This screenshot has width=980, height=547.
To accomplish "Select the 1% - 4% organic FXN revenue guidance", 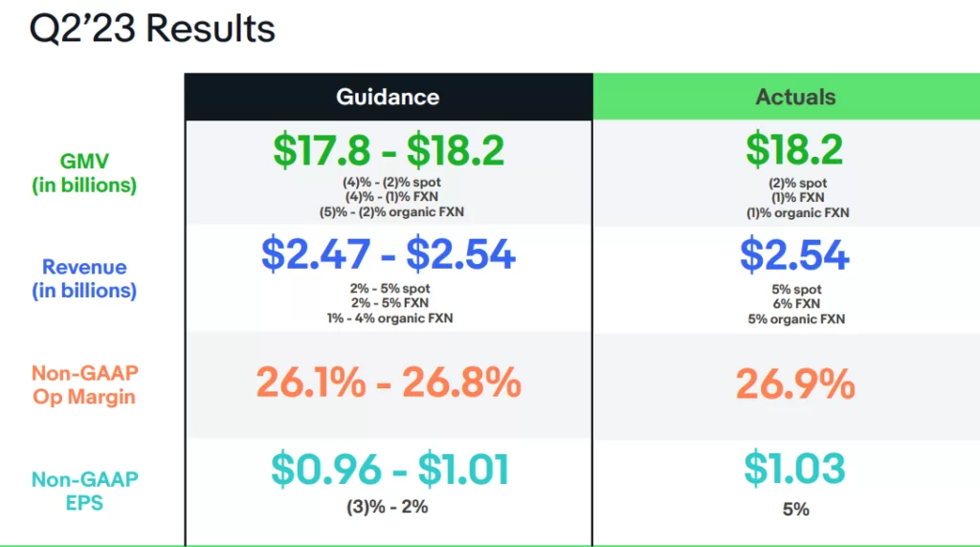I will (x=388, y=318).
